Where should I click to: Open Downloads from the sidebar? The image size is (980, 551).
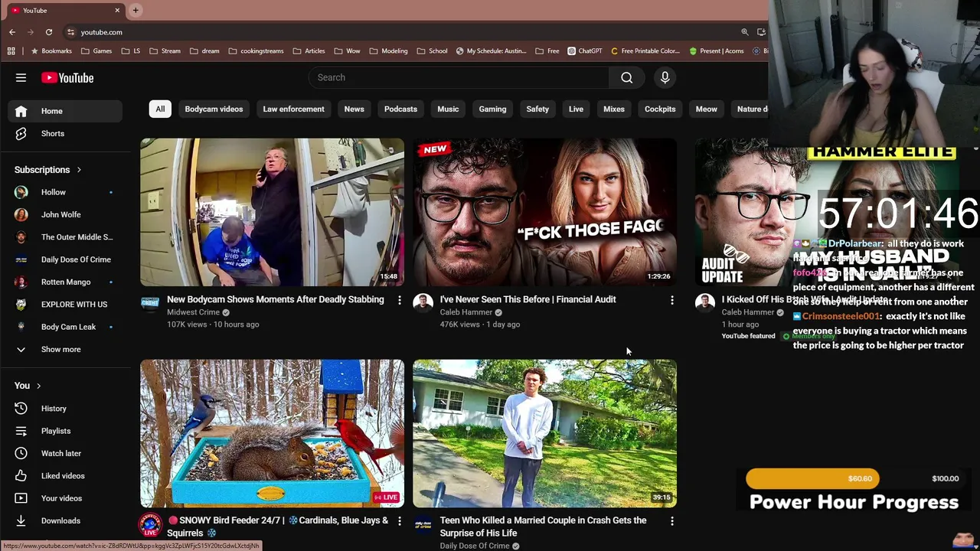pos(65,520)
